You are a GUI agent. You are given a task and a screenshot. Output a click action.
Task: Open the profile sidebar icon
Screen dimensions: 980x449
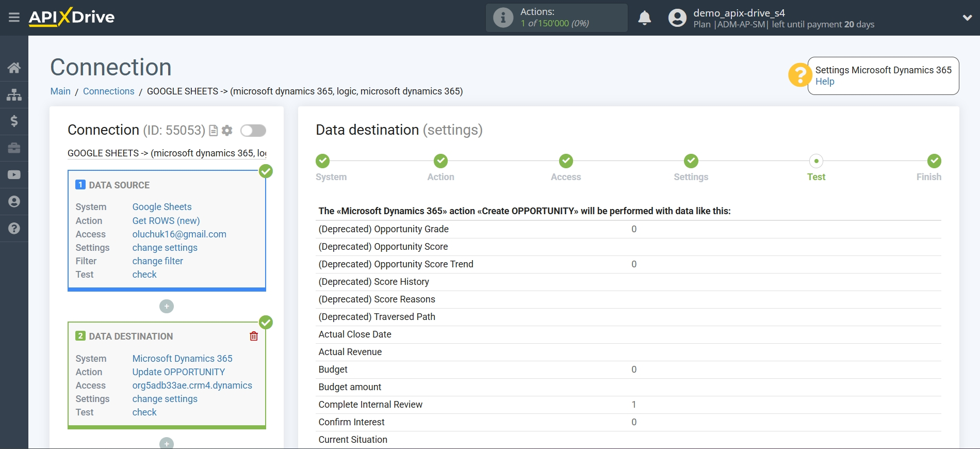click(14, 202)
